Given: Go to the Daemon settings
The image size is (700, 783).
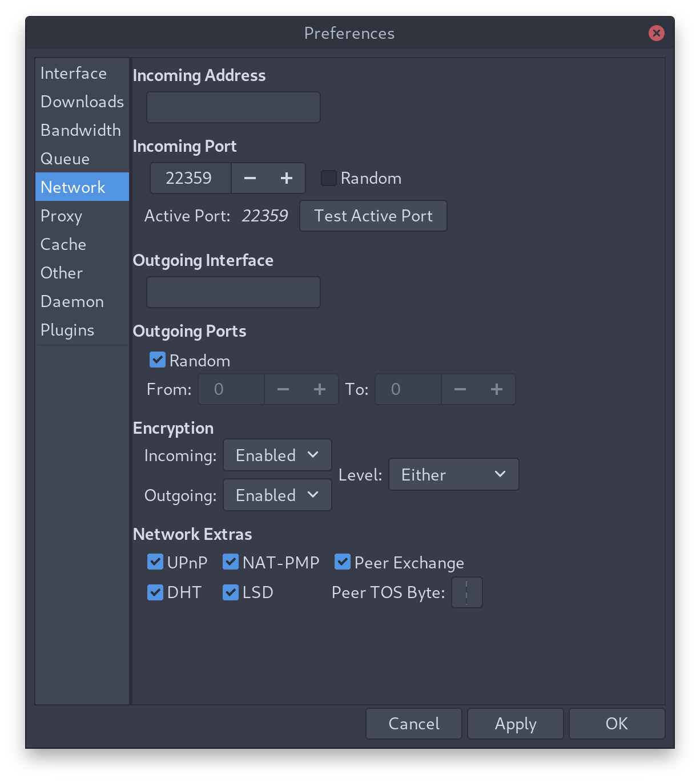Looking at the screenshot, I should (x=82, y=301).
